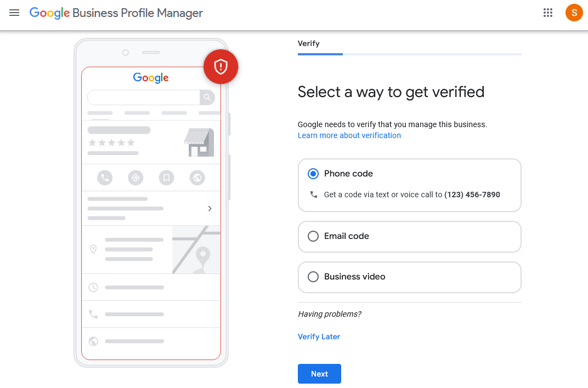588x388 pixels.
Task: Click the Phone code option label
Action: tap(348, 174)
